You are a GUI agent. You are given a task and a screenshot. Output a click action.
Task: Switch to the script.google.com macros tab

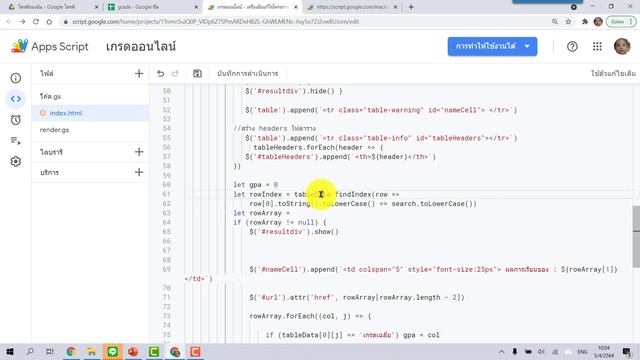click(352, 7)
